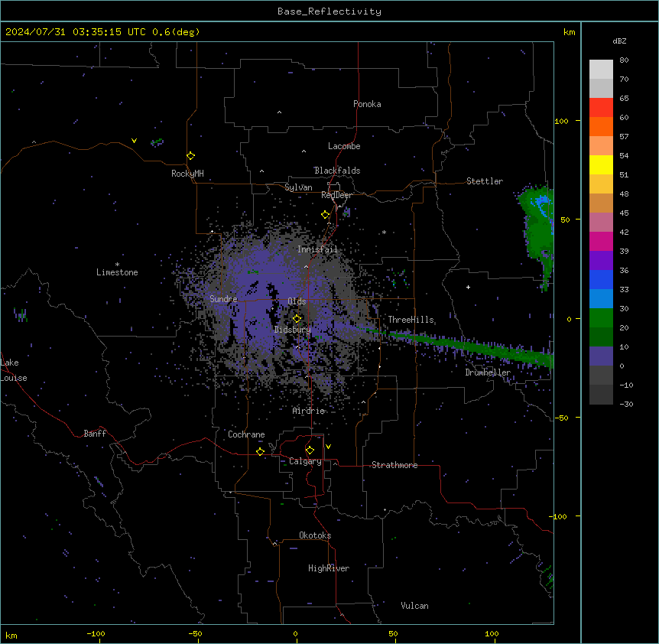Select the magenta legend swatch near 42
This screenshot has width=659, height=644.
coord(601,241)
